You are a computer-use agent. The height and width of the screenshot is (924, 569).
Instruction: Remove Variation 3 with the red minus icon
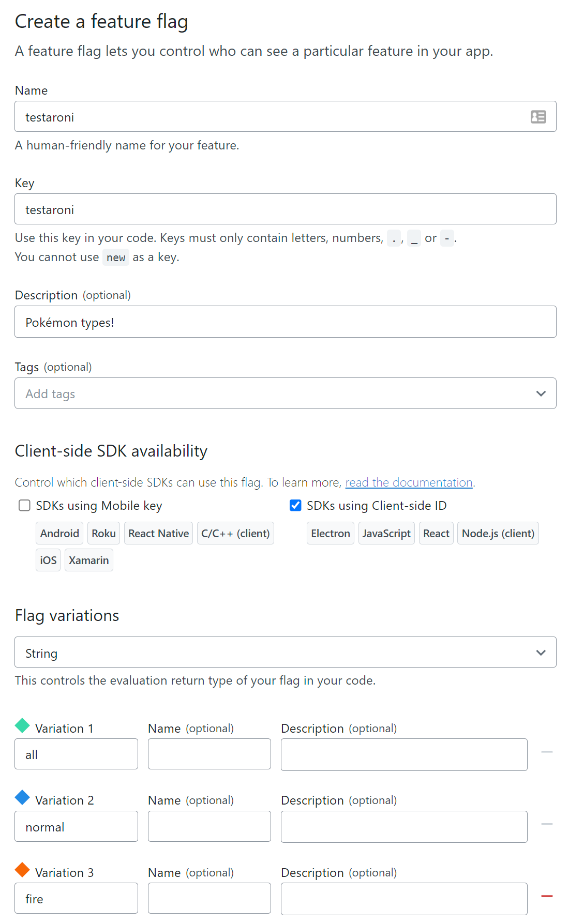coord(547,896)
